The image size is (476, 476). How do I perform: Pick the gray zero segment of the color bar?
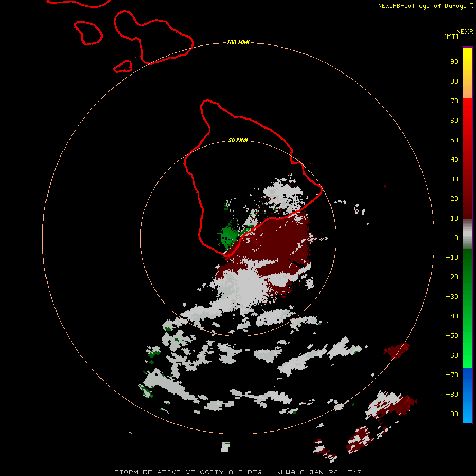click(x=467, y=234)
